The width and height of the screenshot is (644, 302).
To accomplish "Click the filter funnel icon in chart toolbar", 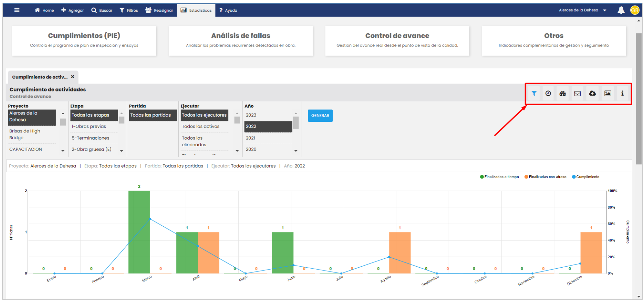I will 534,94.
